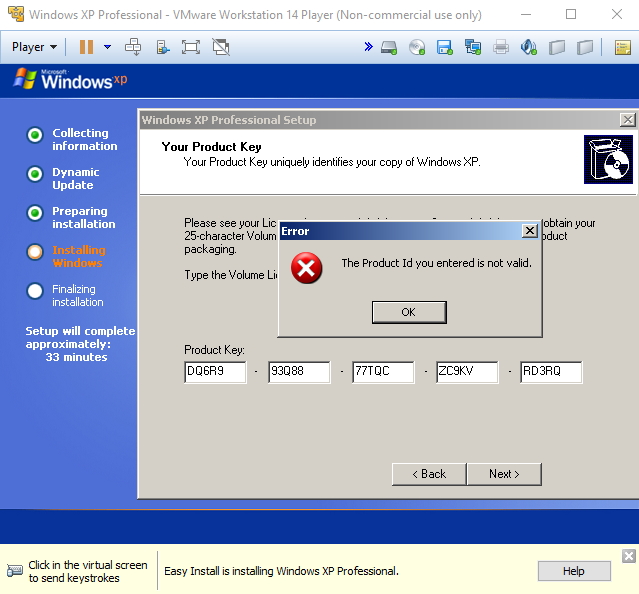Enter full screen mode

[x=191, y=47]
